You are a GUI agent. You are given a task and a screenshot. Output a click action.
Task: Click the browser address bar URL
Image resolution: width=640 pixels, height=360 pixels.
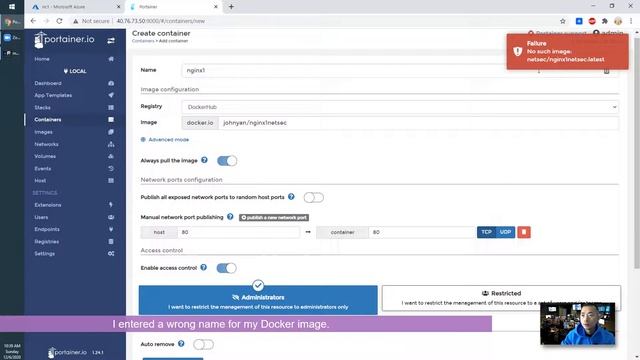point(160,21)
